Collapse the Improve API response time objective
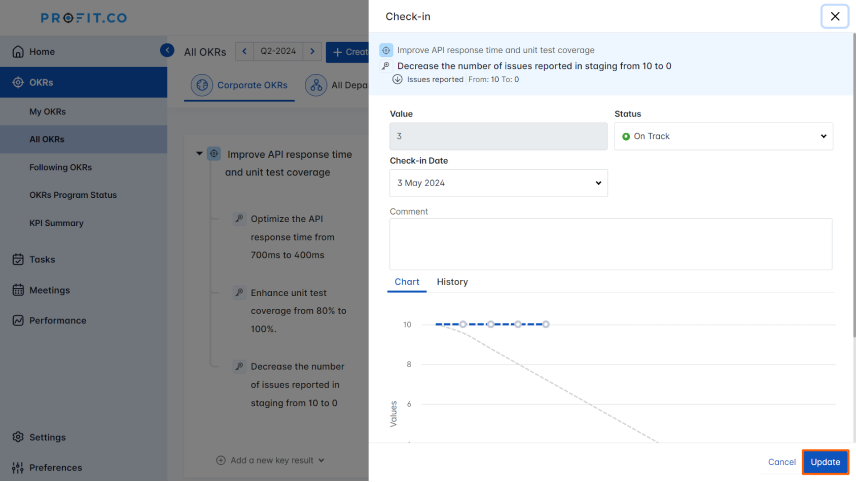Image resolution: width=856 pixels, height=482 pixels. [199, 154]
